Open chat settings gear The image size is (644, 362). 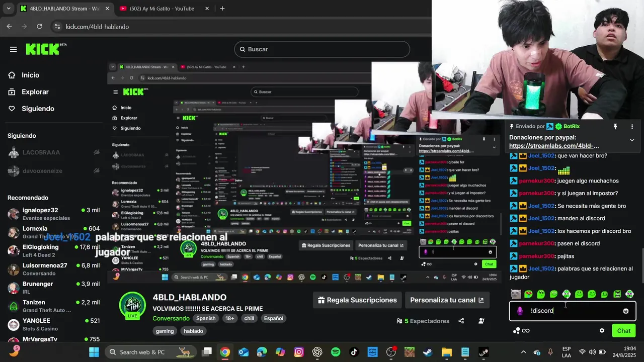click(x=602, y=330)
